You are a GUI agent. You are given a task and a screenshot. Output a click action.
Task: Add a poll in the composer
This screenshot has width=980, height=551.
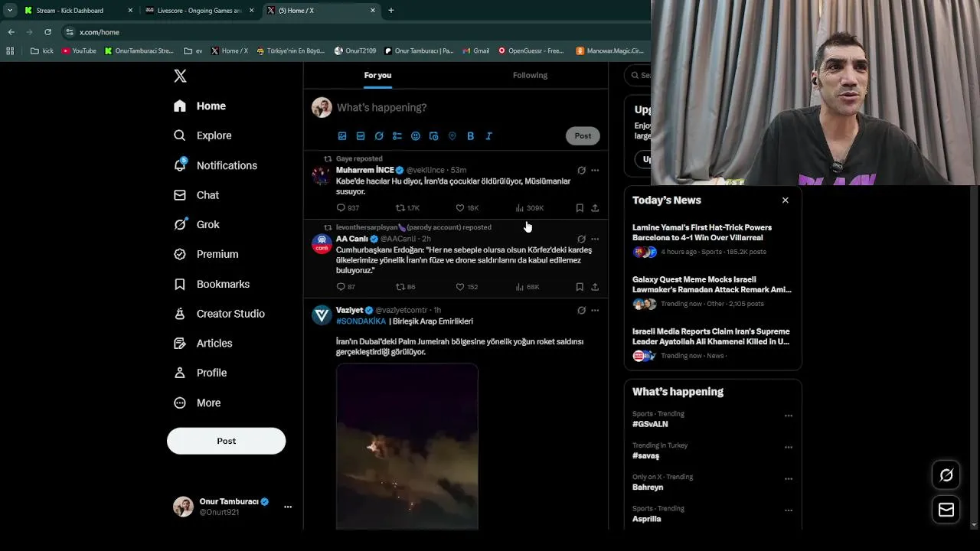pyautogui.click(x=397, y=136)
